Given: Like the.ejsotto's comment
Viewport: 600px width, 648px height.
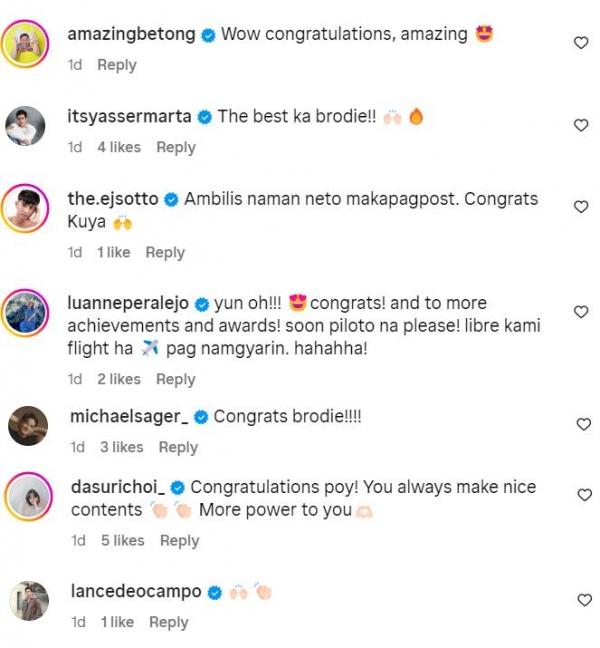Looking at the screenshot, I should [581, 207].
